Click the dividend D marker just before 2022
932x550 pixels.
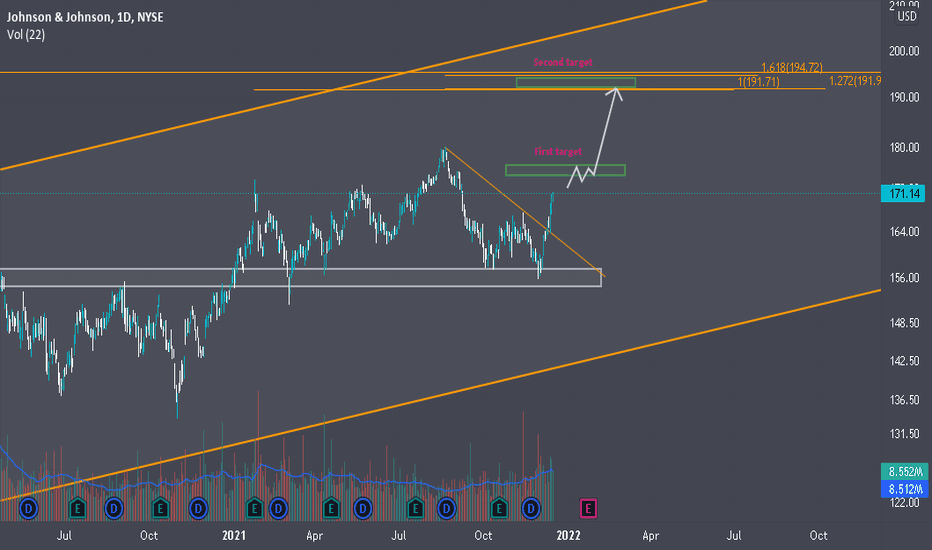click(x=531, y=508)
